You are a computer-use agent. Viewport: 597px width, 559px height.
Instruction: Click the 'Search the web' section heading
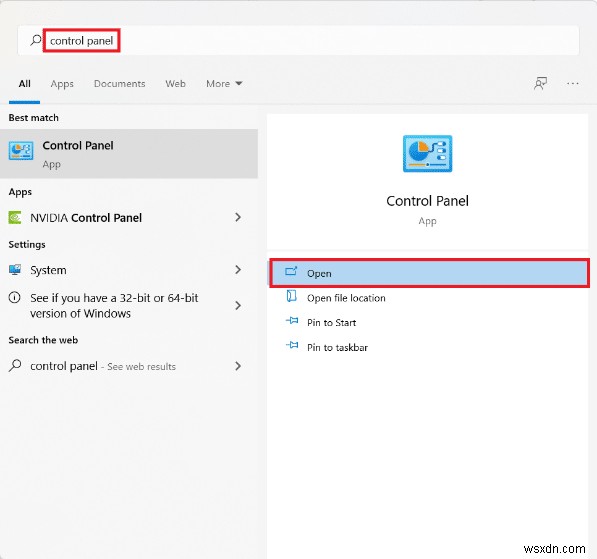pos(43,340)
